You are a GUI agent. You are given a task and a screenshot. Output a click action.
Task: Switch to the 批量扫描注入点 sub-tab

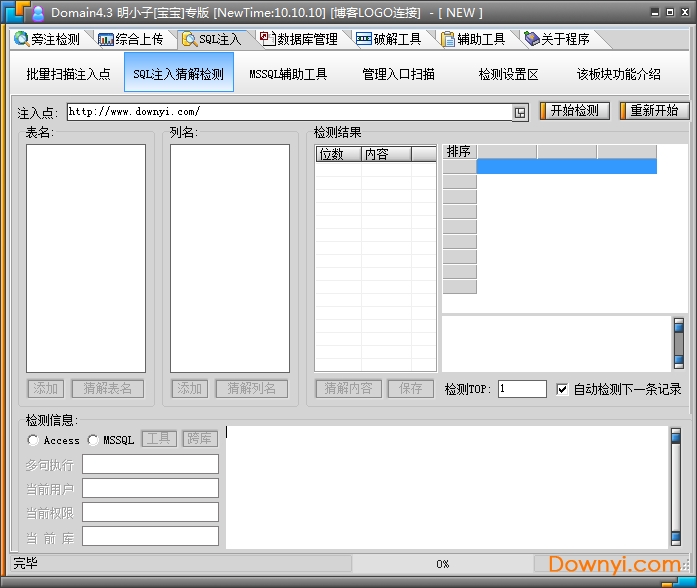[68, 74]
